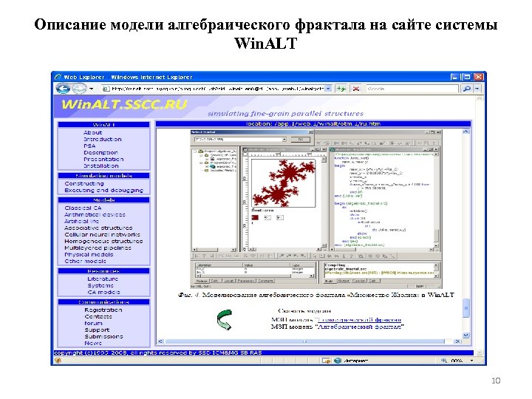The image size is (532, 399).
Task: Click content frame scroll left arrow
Action: click(x=160, y=341)
